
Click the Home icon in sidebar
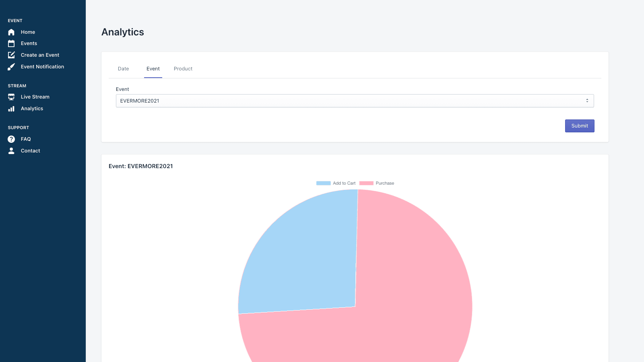coord(11,32)
